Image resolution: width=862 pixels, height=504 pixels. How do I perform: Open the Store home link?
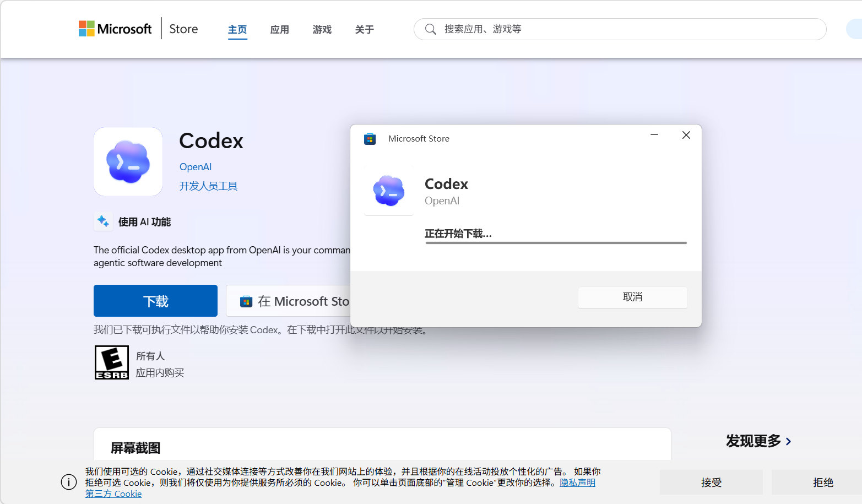point(183,29)
